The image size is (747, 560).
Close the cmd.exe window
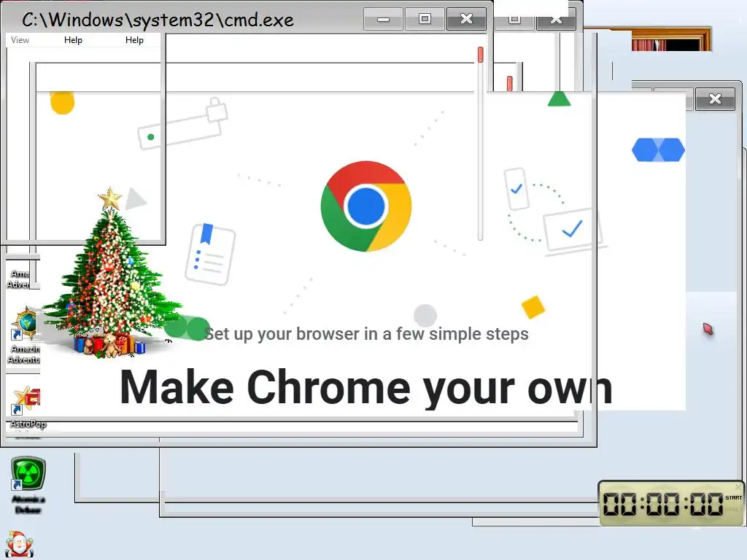466,19
